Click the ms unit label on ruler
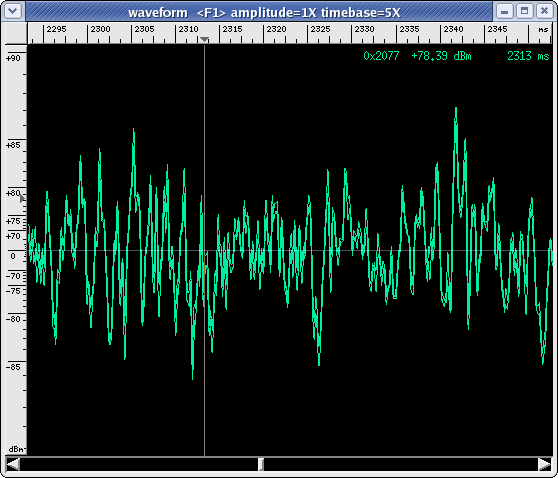 tap(543, 30)
